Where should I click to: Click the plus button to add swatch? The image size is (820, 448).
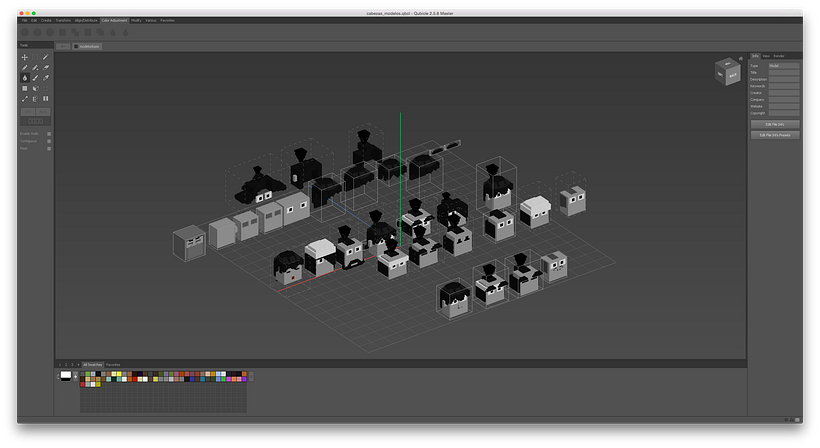click(x=75, y=376)
